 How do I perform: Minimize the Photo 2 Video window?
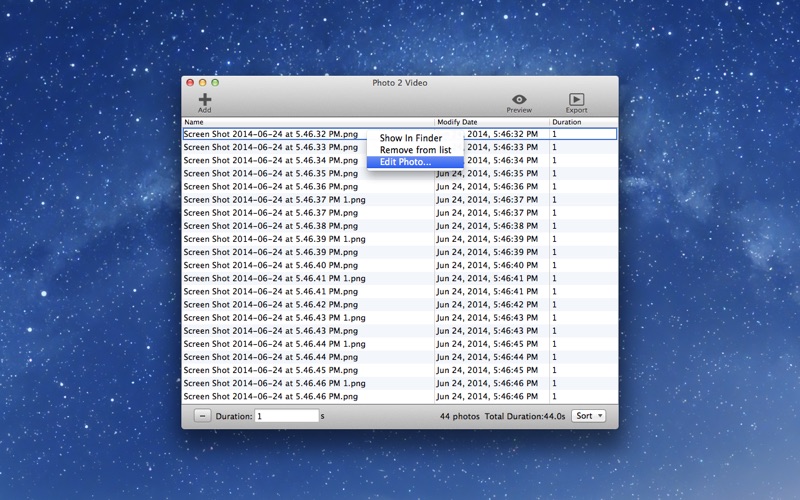click(x=203, y=83)
